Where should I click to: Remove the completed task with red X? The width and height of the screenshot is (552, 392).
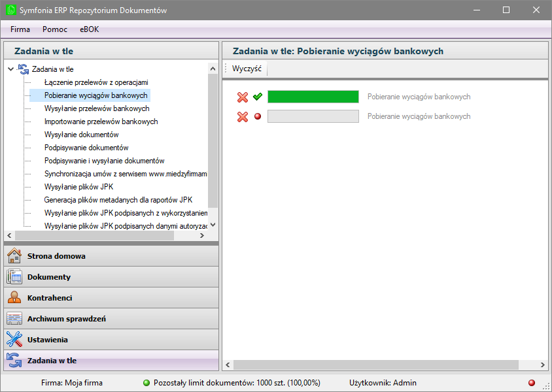click(x=243, y=97)
